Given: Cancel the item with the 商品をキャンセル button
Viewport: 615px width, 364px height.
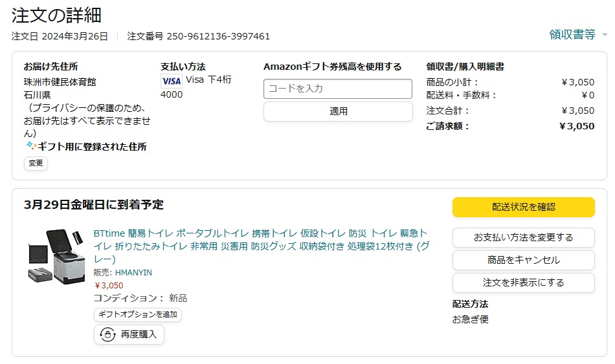Looking at the screenshot, I should [523, 260].
